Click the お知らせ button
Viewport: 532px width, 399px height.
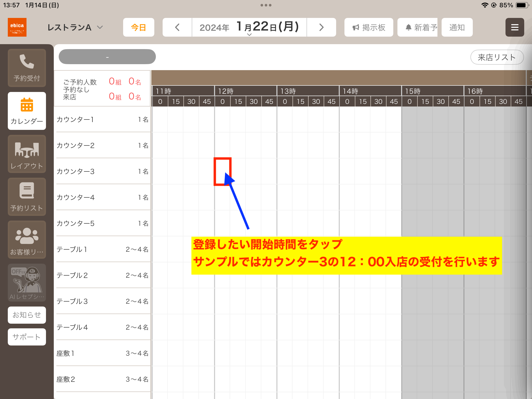27,315
